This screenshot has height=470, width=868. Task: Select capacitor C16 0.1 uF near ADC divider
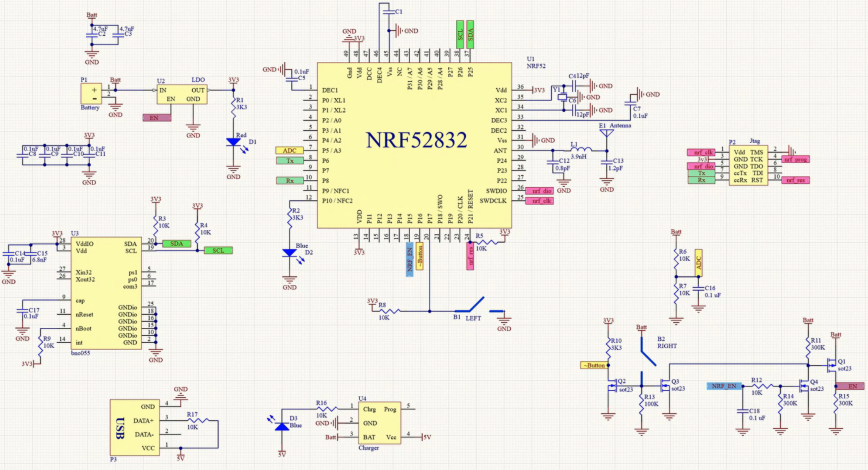click(698, 289)
